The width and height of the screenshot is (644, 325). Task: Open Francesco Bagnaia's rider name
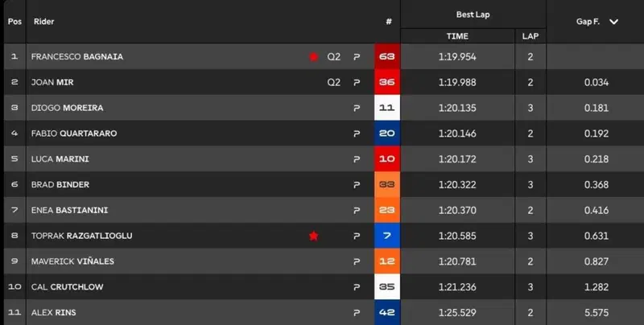[x=77, y=56]
